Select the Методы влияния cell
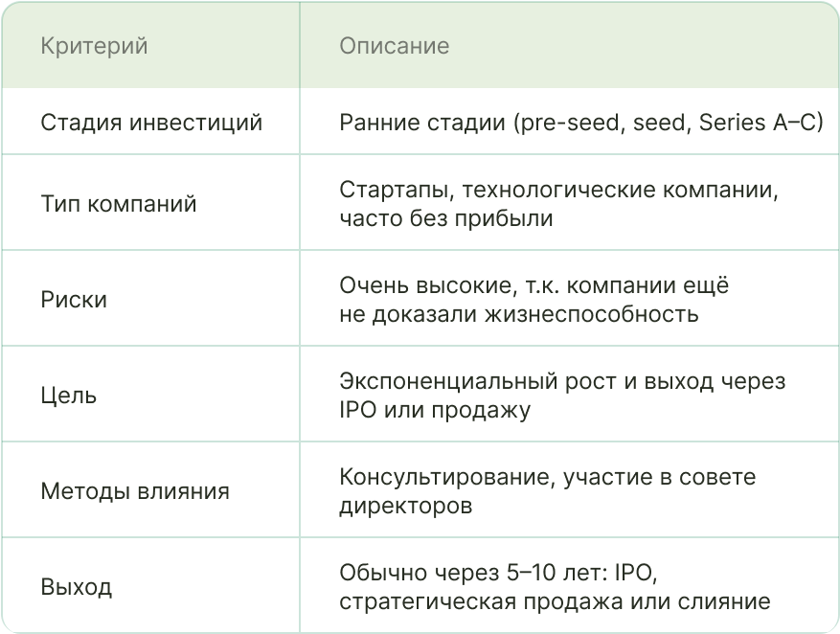This screenshot has width=840, height=634. tap(135, 491)
